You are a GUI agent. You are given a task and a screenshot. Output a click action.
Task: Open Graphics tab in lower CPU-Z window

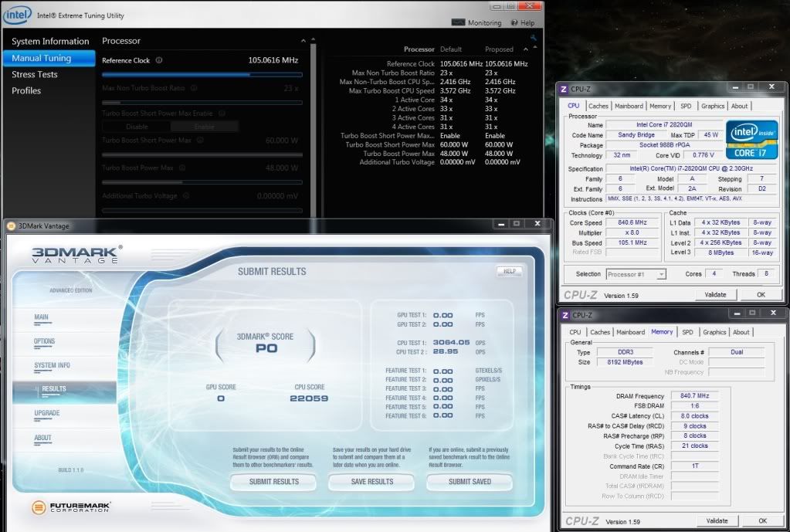(x=714, y=332)
